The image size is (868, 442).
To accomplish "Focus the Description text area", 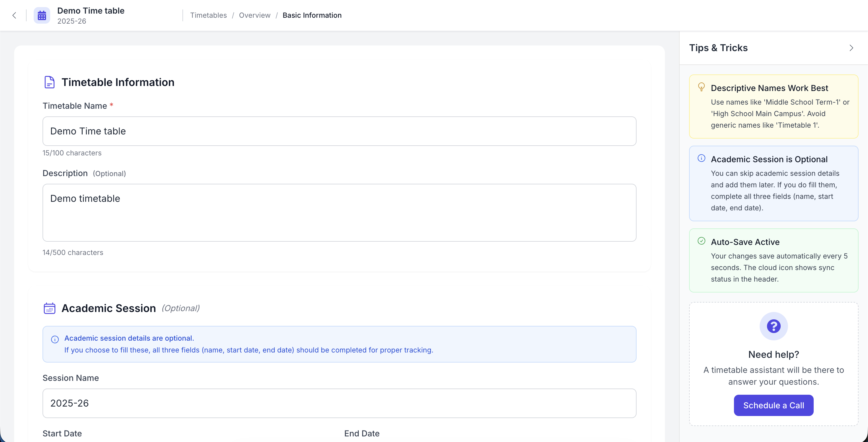I will click(x=339, y=212).
